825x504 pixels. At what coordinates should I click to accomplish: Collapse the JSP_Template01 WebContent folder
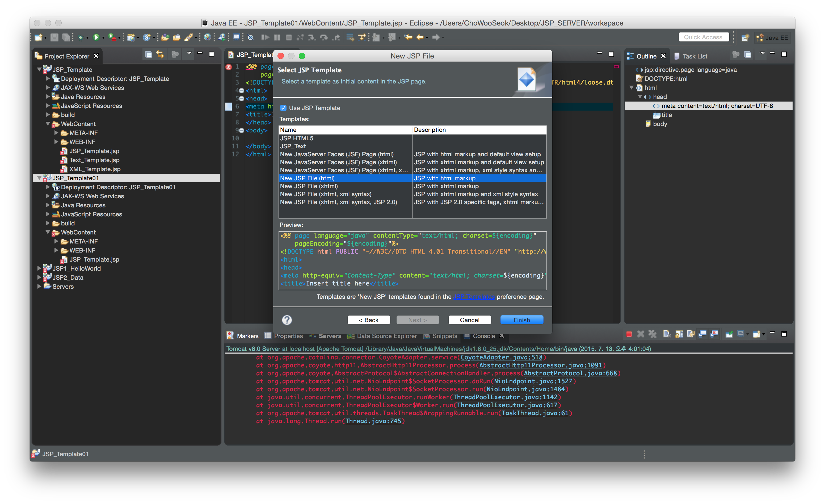[48, 232]
